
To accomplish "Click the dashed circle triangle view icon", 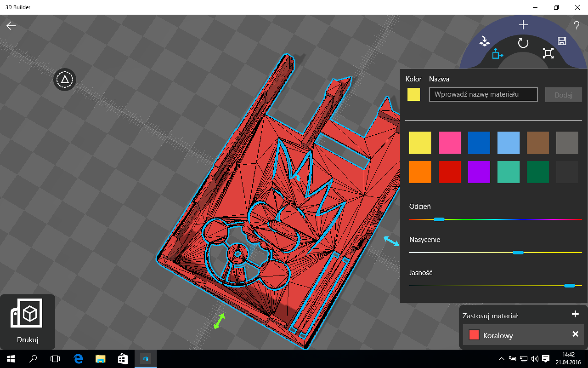I will (65, 79).
